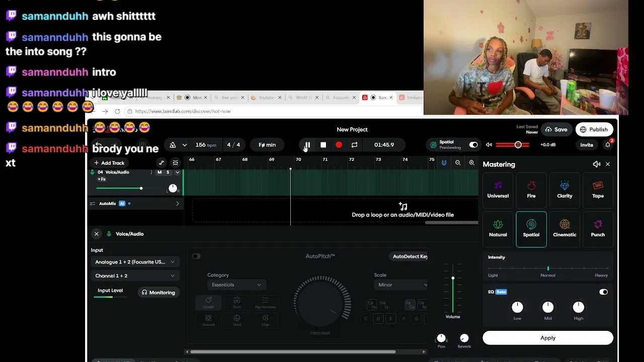Click the 156 bpm tempo field
The height and width of the screenshot is (362, 644).
(205, 145)
